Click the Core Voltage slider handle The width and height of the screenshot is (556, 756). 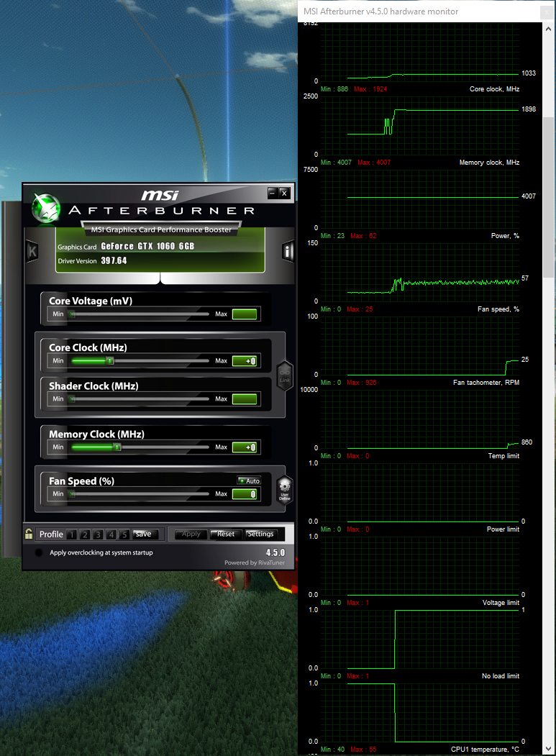pyautogui.click(x=72, y=314)
